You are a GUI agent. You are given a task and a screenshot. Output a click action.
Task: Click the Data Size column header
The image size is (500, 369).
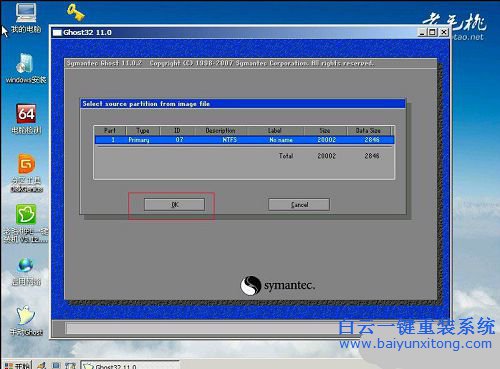coord(368,130)
